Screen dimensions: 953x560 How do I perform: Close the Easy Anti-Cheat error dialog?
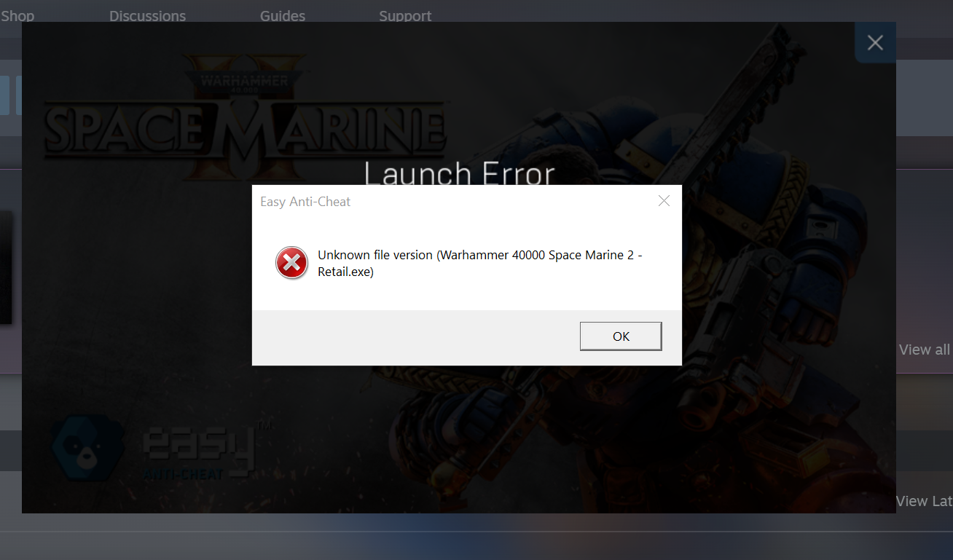click(x=664, y=201)
